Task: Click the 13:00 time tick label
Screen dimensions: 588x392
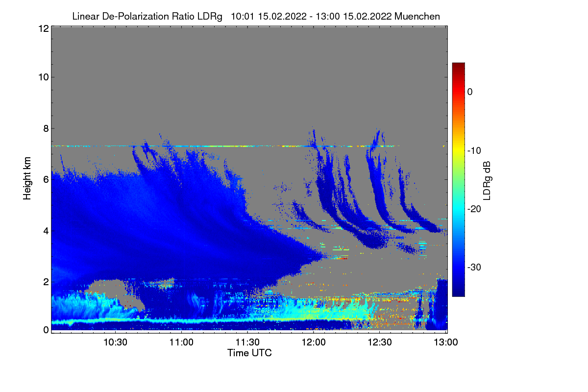Action: [x=446, y=342]
